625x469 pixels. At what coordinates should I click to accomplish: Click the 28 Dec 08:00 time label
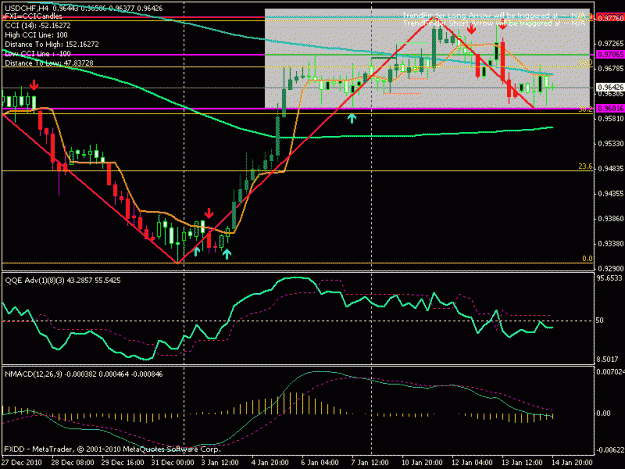click(x=73, y=463)
